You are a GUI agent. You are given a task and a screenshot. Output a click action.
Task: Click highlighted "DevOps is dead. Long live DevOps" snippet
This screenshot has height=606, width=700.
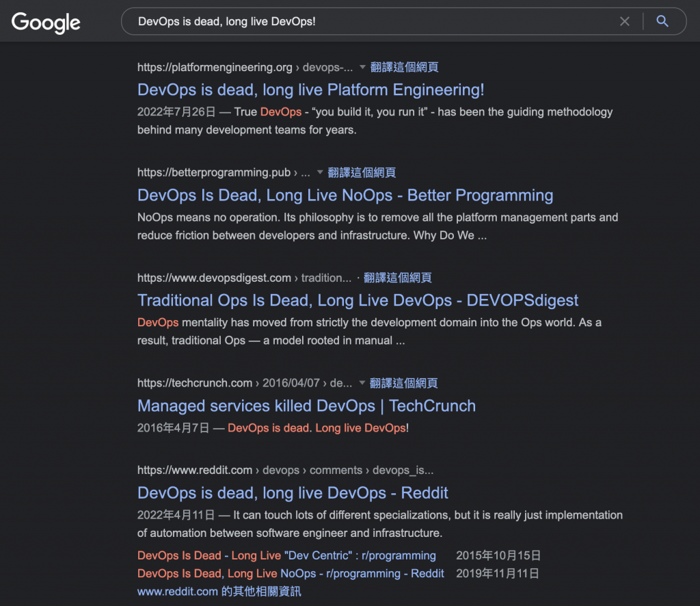click(x=317, y=428)
